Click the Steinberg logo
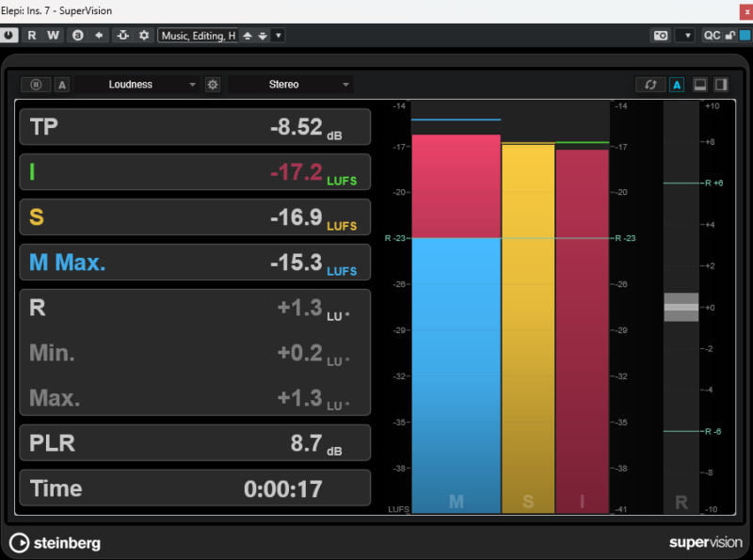 tap(55, 543)
